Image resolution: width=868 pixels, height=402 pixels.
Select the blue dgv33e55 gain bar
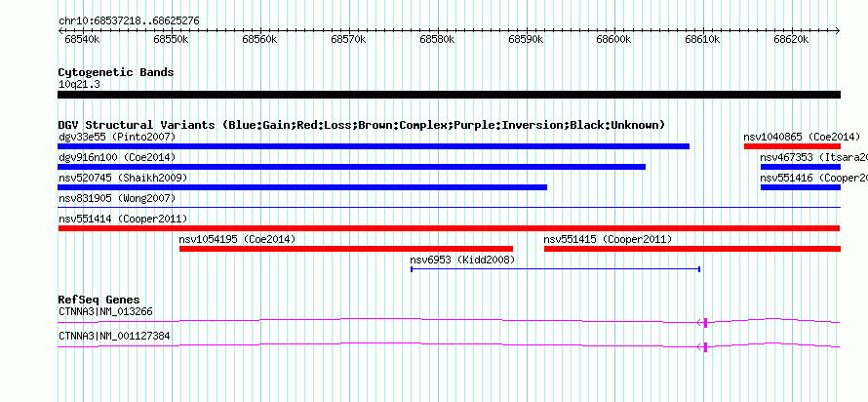(x=374, y=146)
